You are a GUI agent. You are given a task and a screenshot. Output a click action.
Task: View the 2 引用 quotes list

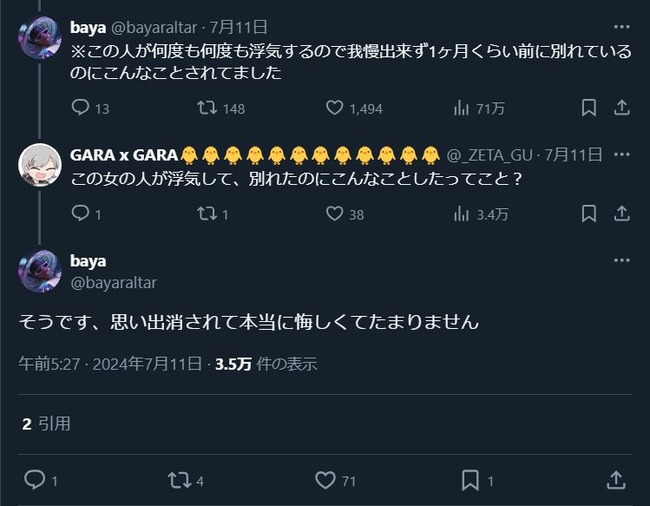(x=46, y=424)
